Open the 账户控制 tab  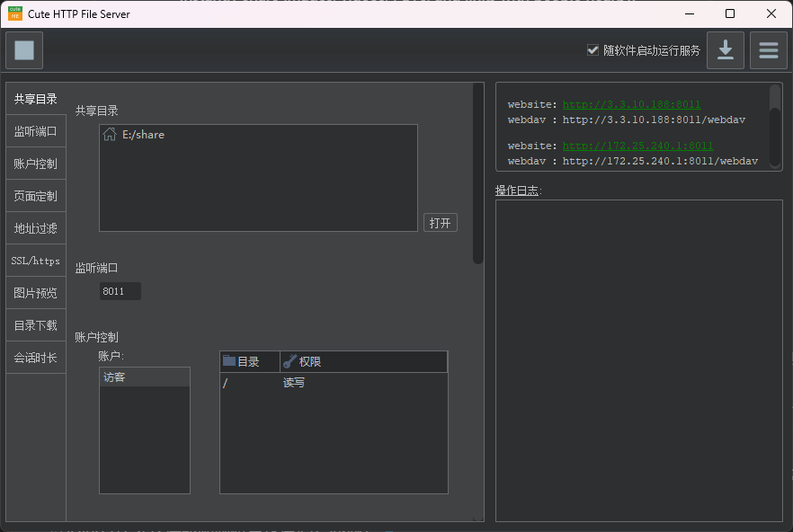pos(36,164)
